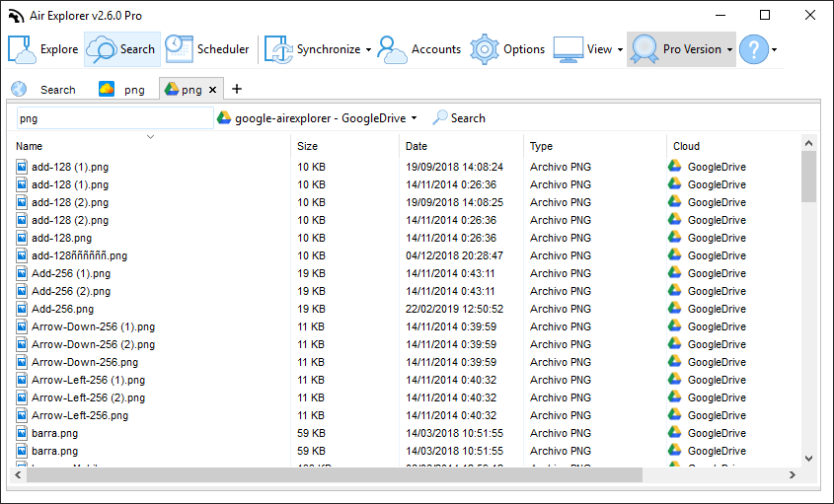Click GoogleDrive icon in add-128ññññññ.png row
Screen dimensions: 834x504
click(x=675, y=255)
